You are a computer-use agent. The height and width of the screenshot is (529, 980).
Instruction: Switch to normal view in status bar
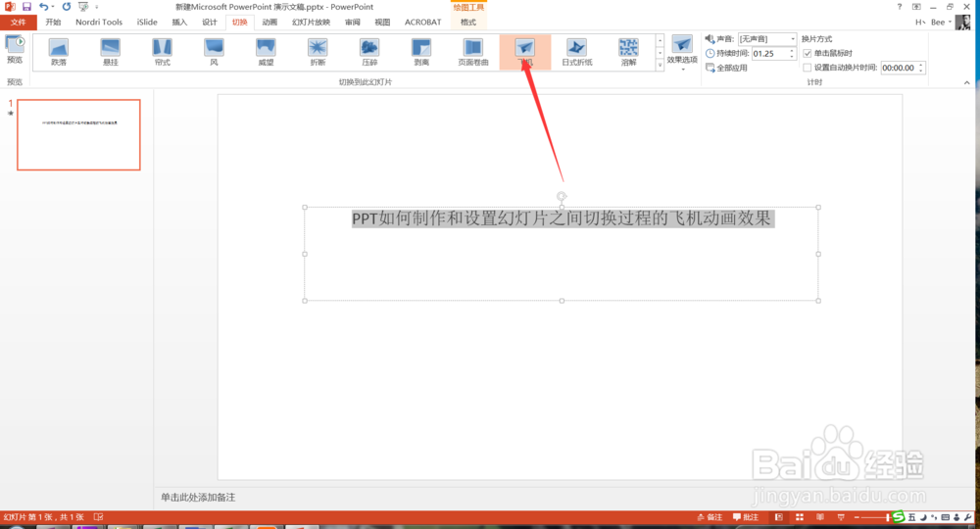(779, 517)
